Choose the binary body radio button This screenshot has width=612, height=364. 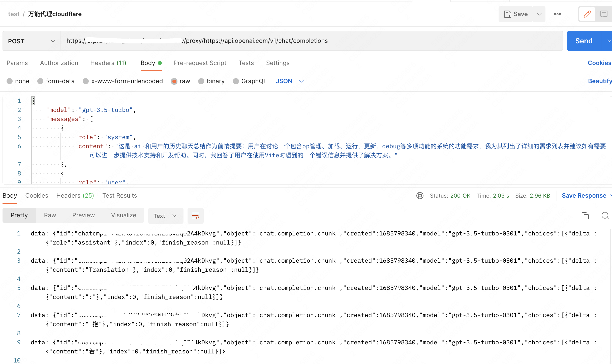pos(201,81)
